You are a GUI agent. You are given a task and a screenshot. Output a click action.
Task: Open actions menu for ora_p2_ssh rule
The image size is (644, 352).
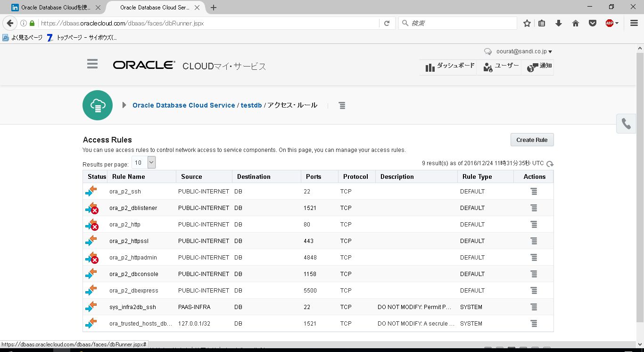tap(534, 192)
